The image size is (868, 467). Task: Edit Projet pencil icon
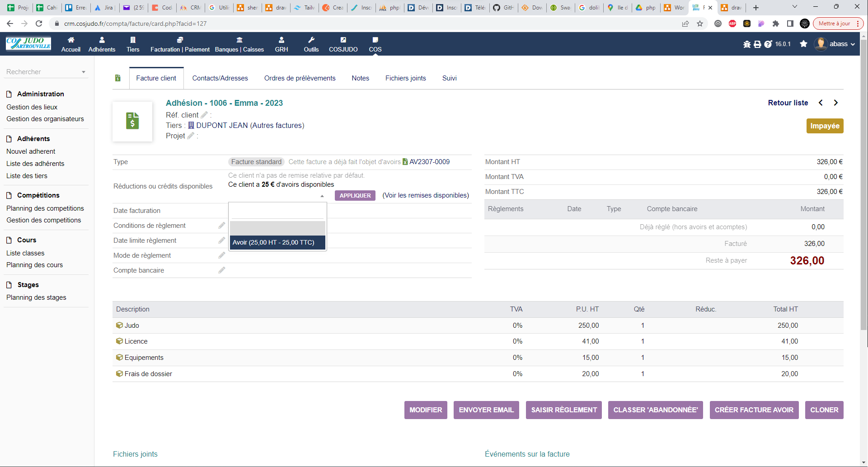(x=191, y=136)
